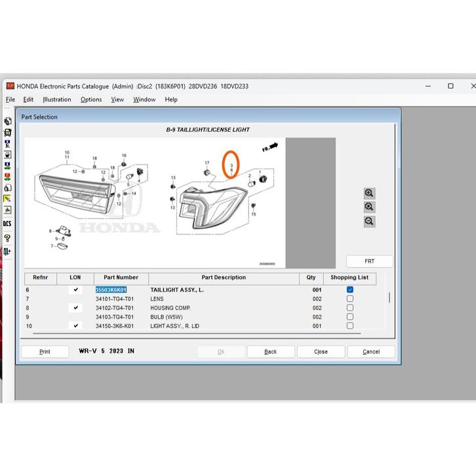Viewport: 476px width, 476px height.
Task: Click the question mark help icon
Action: (7, 238)
